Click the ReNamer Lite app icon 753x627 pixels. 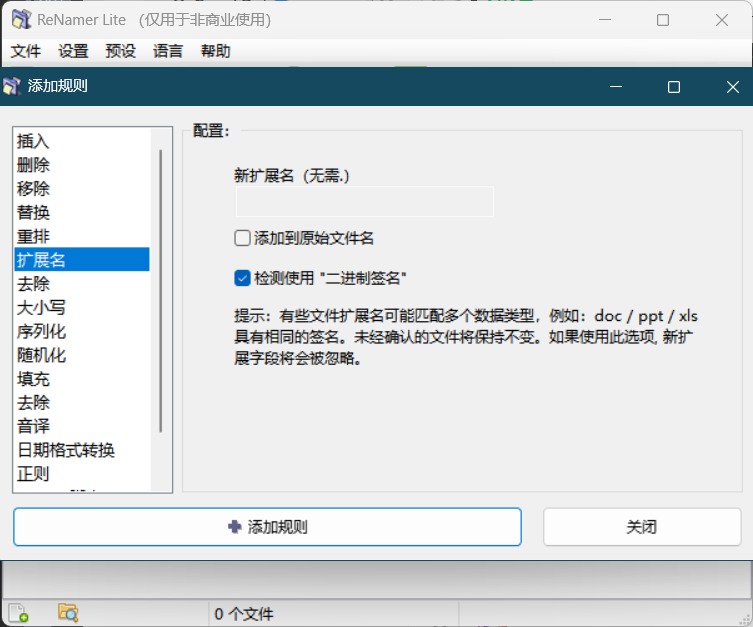(x=22, y=20)
